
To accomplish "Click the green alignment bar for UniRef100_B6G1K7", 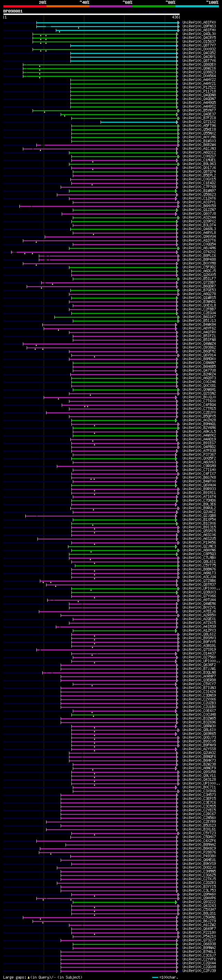I will tap(117, 317).
